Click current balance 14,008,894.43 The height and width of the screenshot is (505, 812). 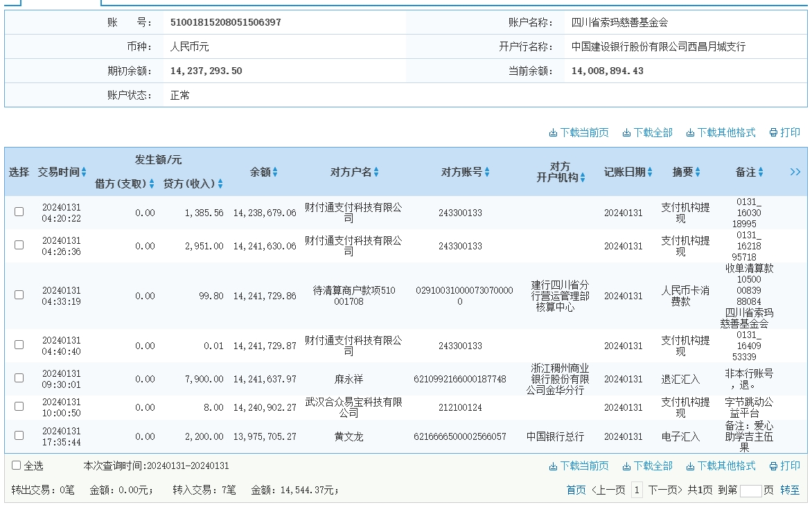607,71
